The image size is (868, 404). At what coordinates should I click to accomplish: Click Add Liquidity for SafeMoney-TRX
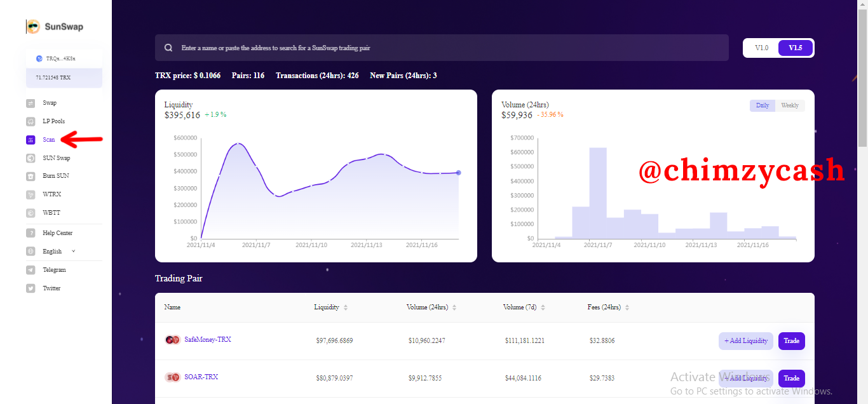746,341
